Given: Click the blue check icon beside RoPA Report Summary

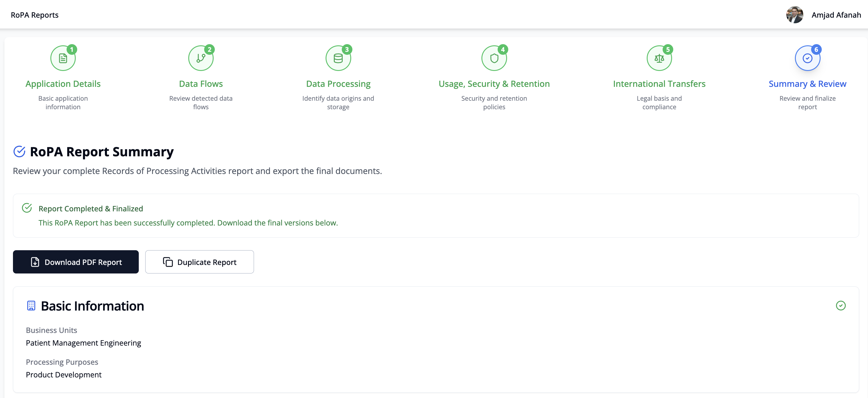Looking at the screenshot, I should click(19, 152).
